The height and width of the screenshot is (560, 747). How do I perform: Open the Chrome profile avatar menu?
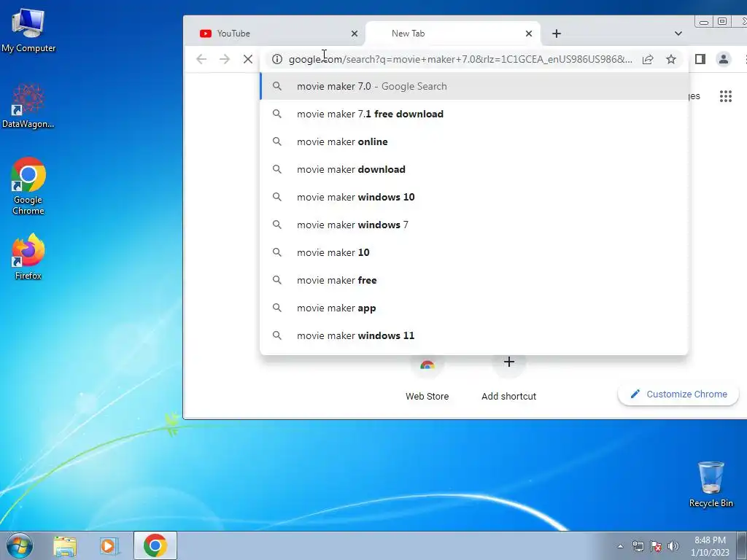pyautogui.click(x=723, y=59)
